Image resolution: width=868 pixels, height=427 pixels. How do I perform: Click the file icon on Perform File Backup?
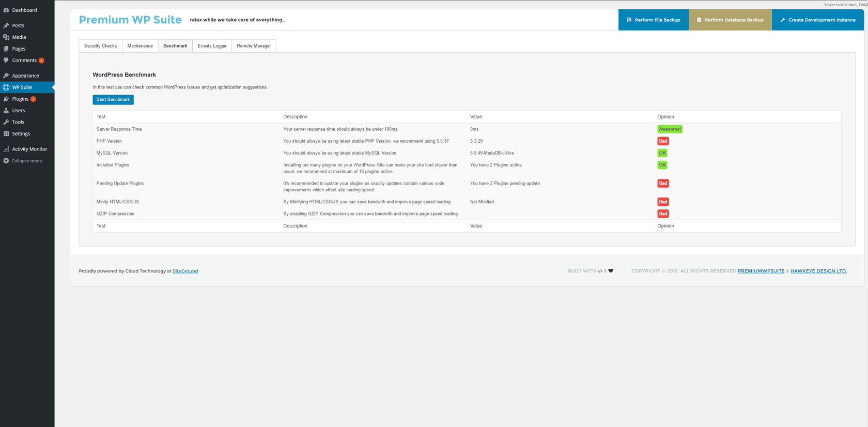pos(629,20)
